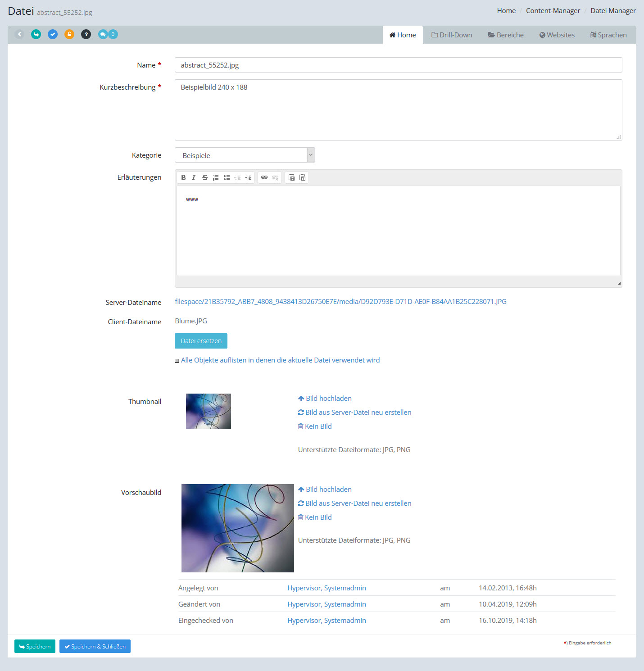Click the orange unlock icon
The width and height of the screenshot is (644, 671).
pos(69,34)
